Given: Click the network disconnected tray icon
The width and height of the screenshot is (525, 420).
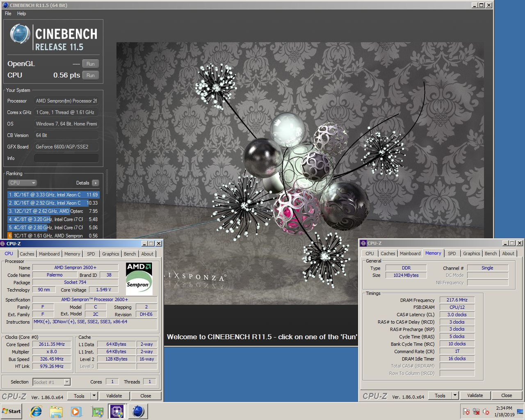Looking at the screenshot, I should (476, 411).
